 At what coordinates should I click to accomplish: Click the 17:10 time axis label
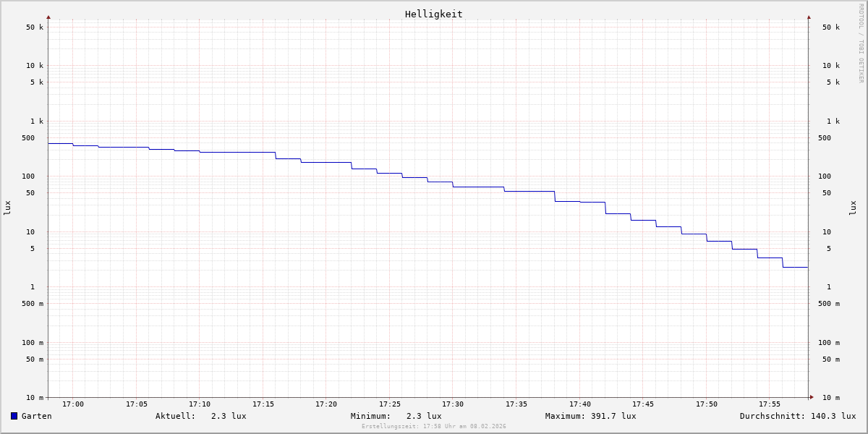pyautogui.click(x=200, y=404)
